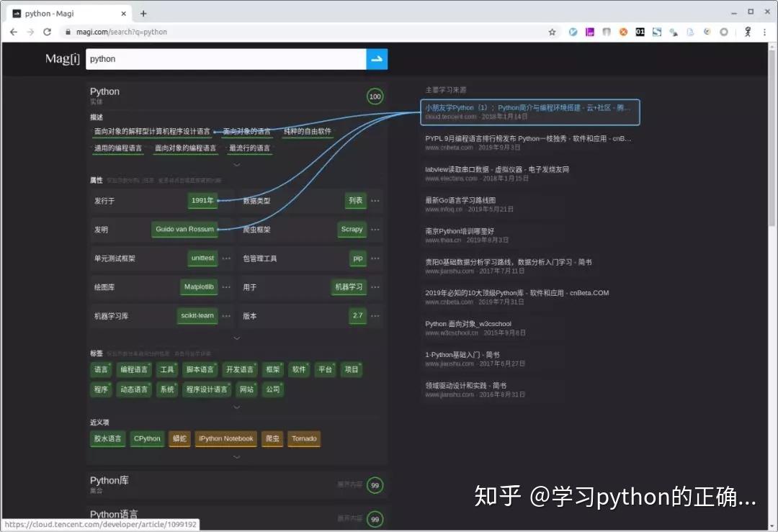Click the Scrapy value tag
Screen dimensions: 778x532
pyautogui.click(x=352, y=229)
